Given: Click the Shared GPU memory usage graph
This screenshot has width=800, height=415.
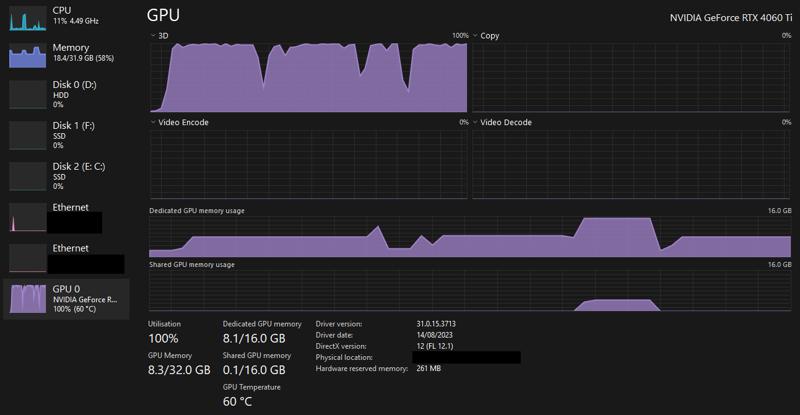Looking at the screenshot, I should [470, 290].
